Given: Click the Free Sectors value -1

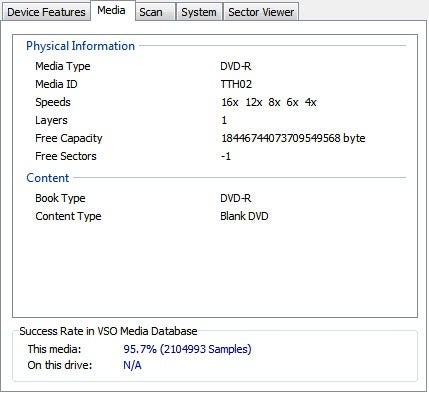Looking at the screenshot, I should 226,156.
